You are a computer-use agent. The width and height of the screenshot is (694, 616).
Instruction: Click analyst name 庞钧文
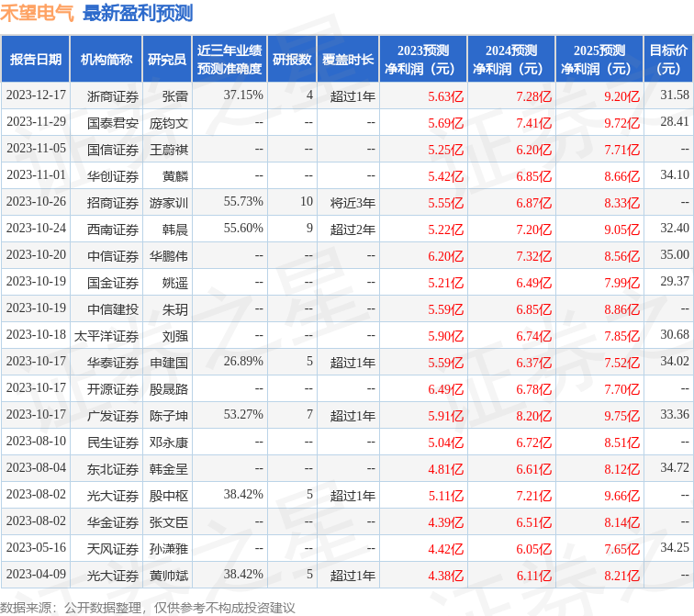click(x=169, y=123)
